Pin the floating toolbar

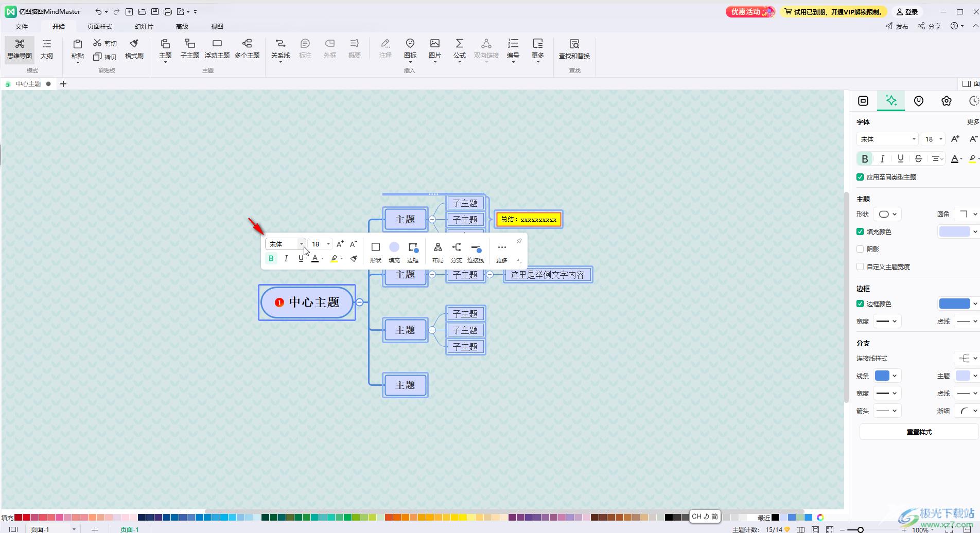pos(519,241)
